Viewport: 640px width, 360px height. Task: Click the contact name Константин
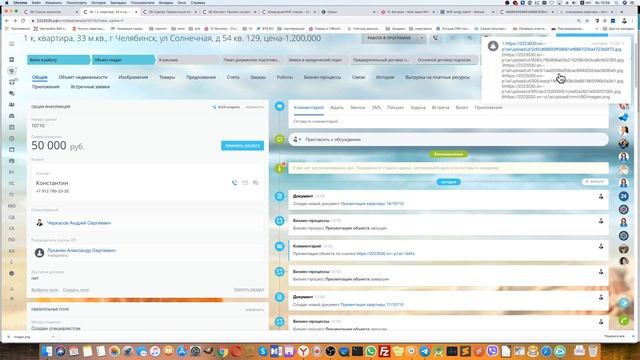coord(52,183)
